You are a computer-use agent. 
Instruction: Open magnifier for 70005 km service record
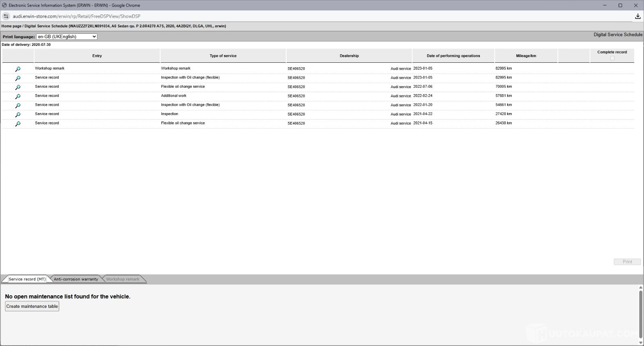point(18,87)
